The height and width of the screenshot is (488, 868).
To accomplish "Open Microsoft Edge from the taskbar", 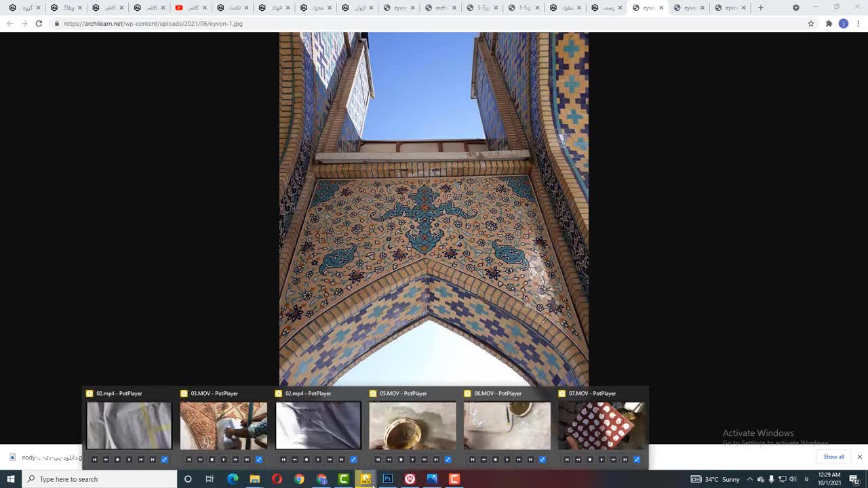I will 233,479.
